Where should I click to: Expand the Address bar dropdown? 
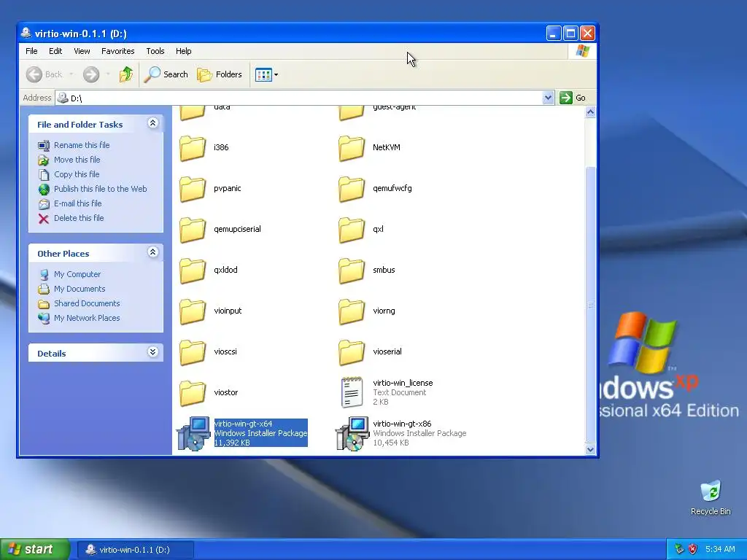[548, 98]
